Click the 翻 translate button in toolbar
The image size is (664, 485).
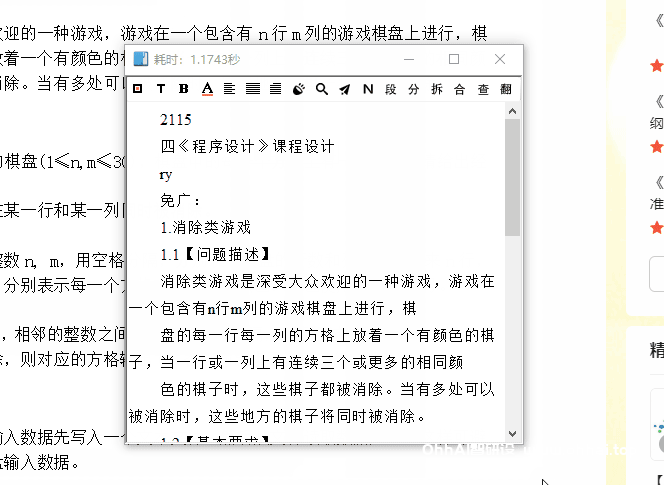click(506, 89)
